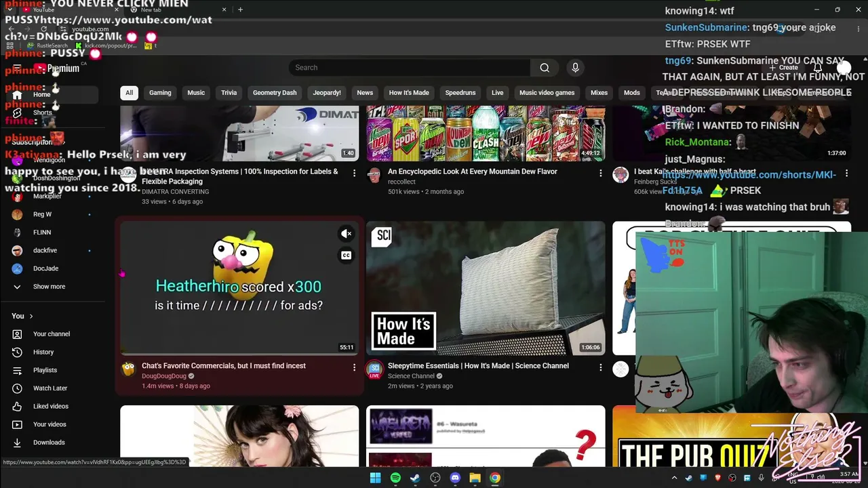Click the Watch Later clock icon
The height and width of the screenshot is (488, 868).
[18, 388]
